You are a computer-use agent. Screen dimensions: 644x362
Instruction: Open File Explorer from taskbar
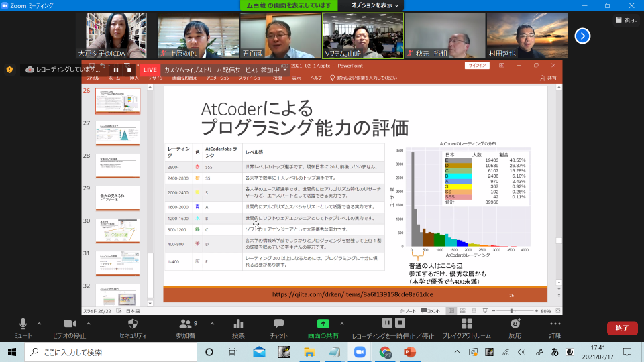(x=309, y=352)
